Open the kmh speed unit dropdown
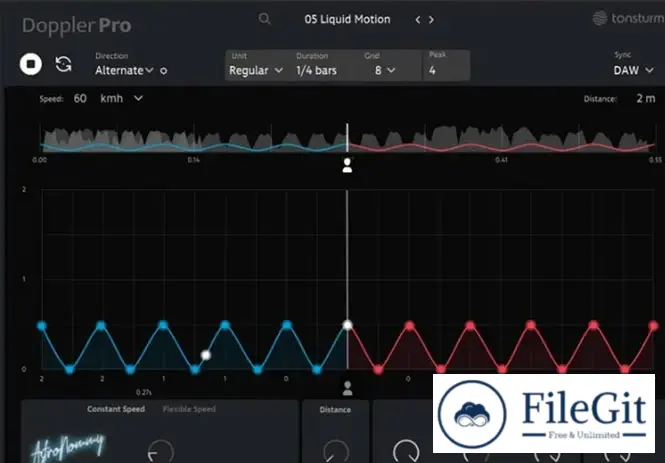The height and width of the screenshot is (463, 665). 121,98
